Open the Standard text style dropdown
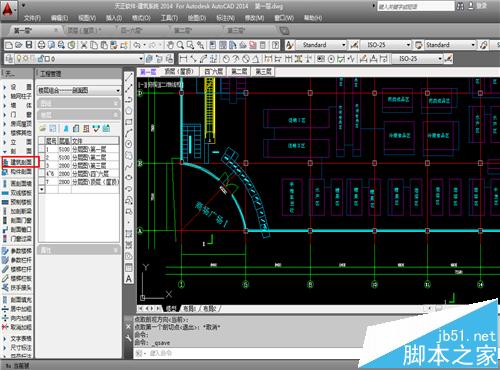This screenshot has width=500, height=370. coord(343,45)
